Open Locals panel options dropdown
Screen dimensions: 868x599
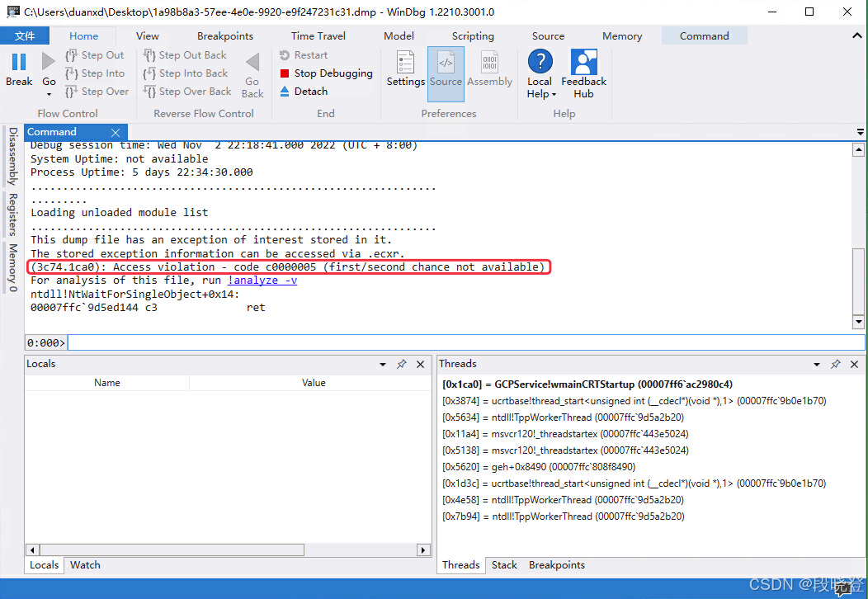point(383,365)
